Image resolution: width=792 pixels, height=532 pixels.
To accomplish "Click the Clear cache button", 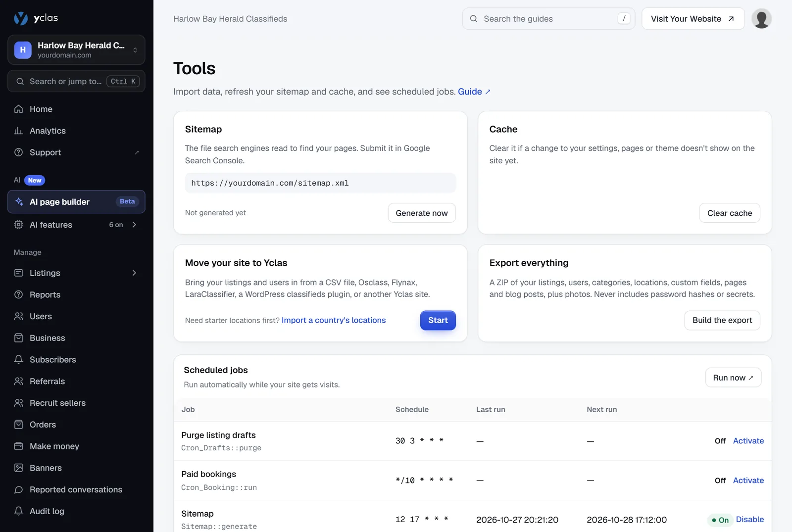I will (x=730, y=213).
